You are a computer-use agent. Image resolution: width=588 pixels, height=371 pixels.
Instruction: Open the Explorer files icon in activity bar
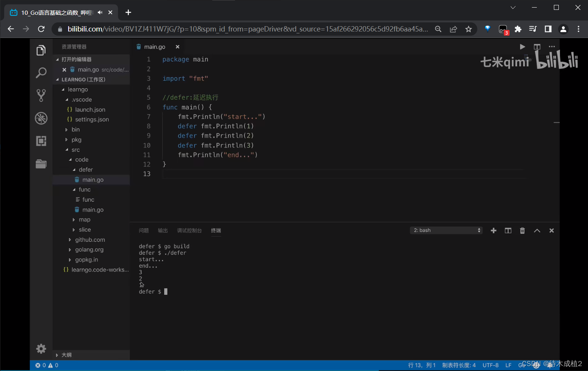pyautogui.click(x=41, y=50)
